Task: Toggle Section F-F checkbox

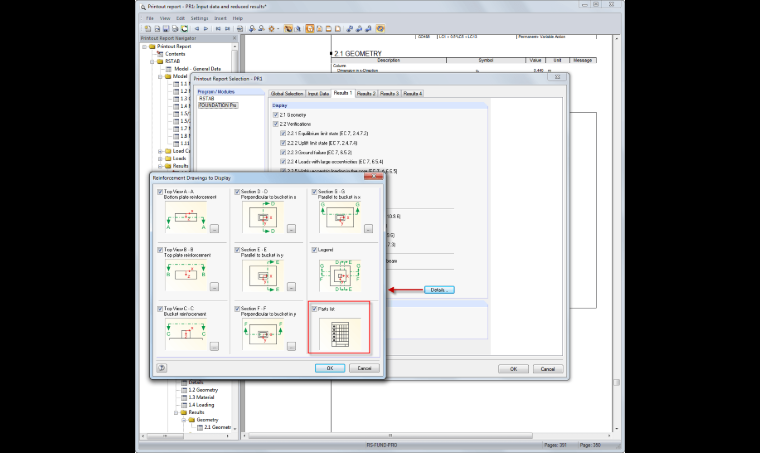Action: click(x=237, y=309)
